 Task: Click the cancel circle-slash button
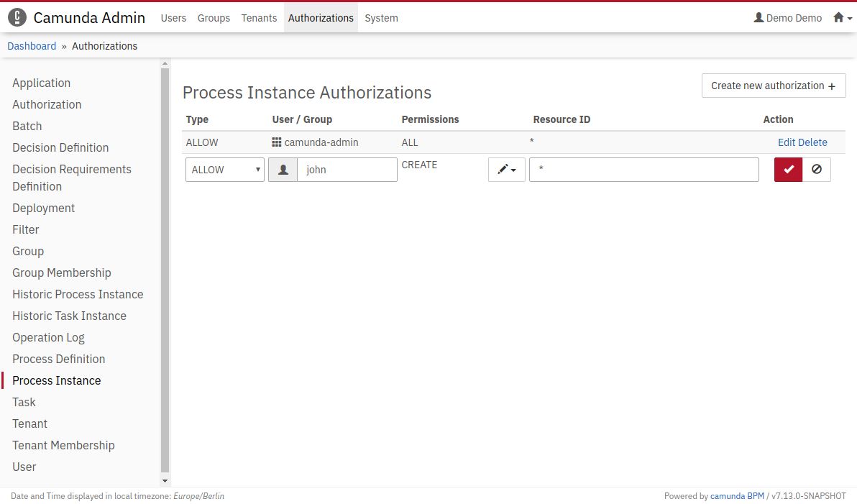(x=816, y=170)
